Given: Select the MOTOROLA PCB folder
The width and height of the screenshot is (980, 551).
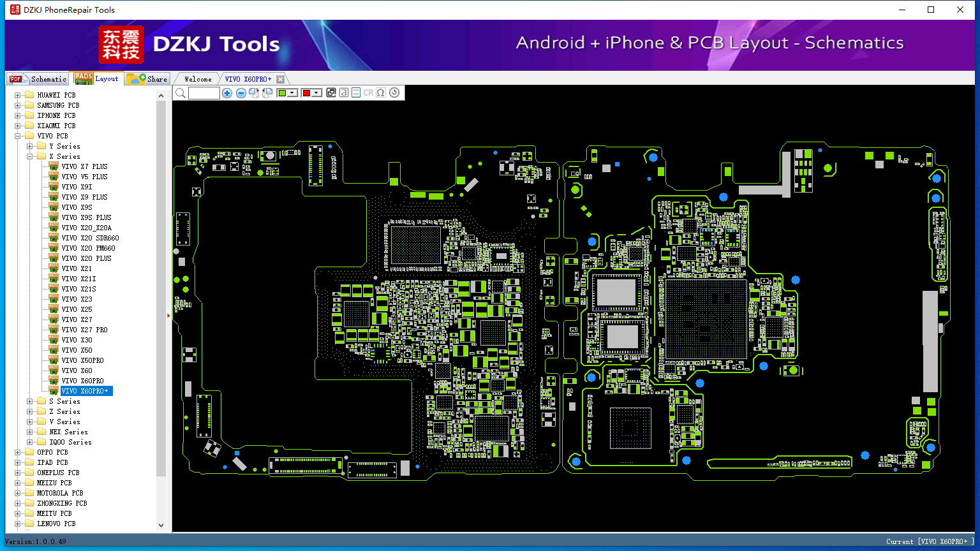Looking at the screenshot, I should click(60, 493).
